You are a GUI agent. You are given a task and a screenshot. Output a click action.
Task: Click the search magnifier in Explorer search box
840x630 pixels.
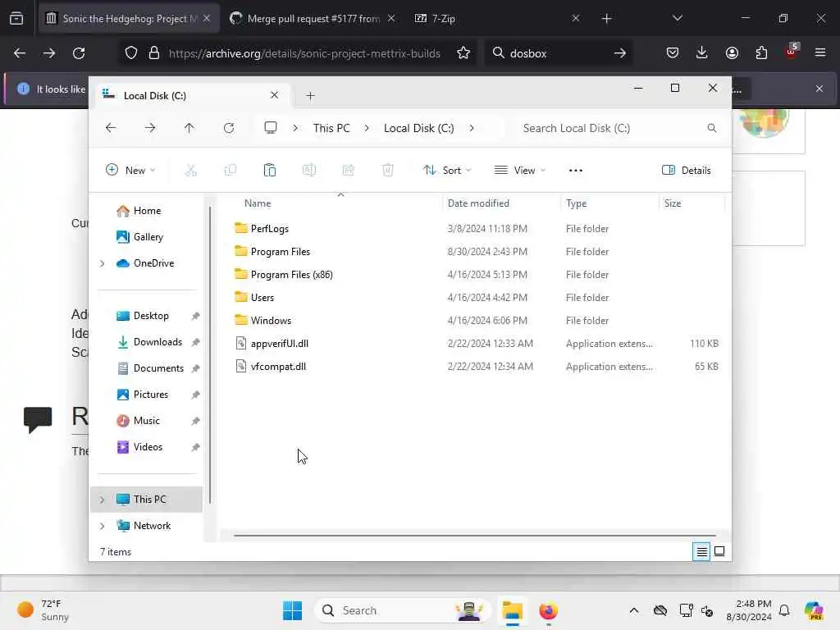point(711,128)
